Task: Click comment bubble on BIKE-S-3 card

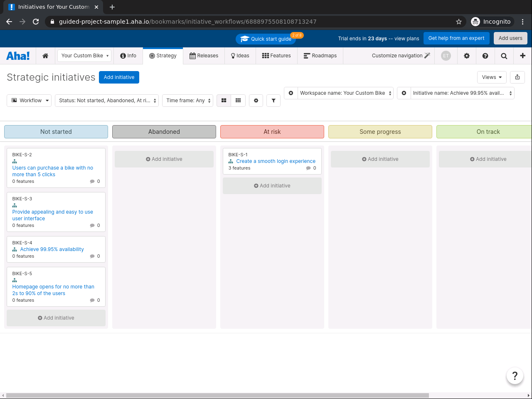Action: click(92, 225)
